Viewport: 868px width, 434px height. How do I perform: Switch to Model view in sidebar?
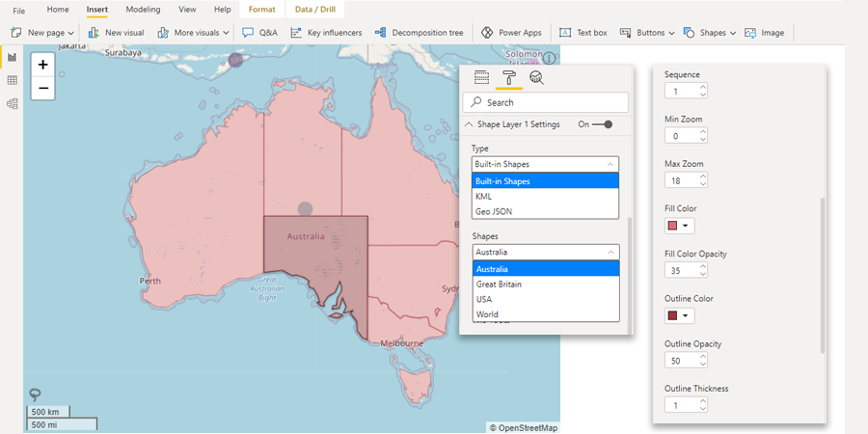12,103
